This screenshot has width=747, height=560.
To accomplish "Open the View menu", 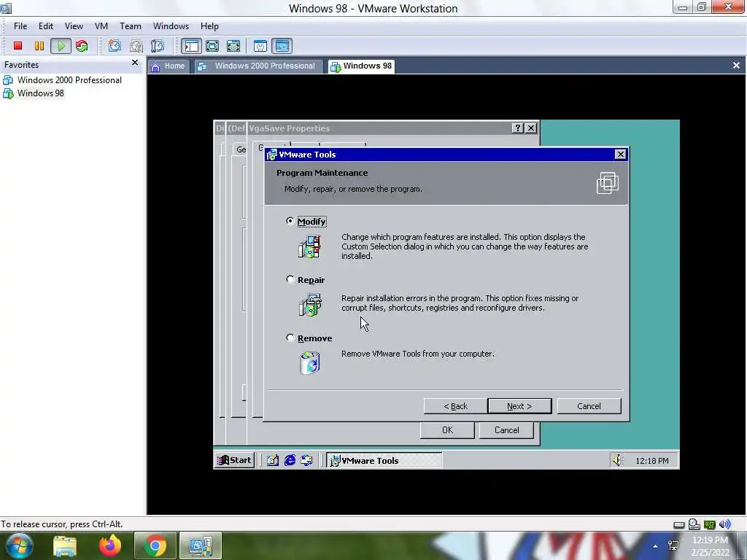I will coord(74,26).
